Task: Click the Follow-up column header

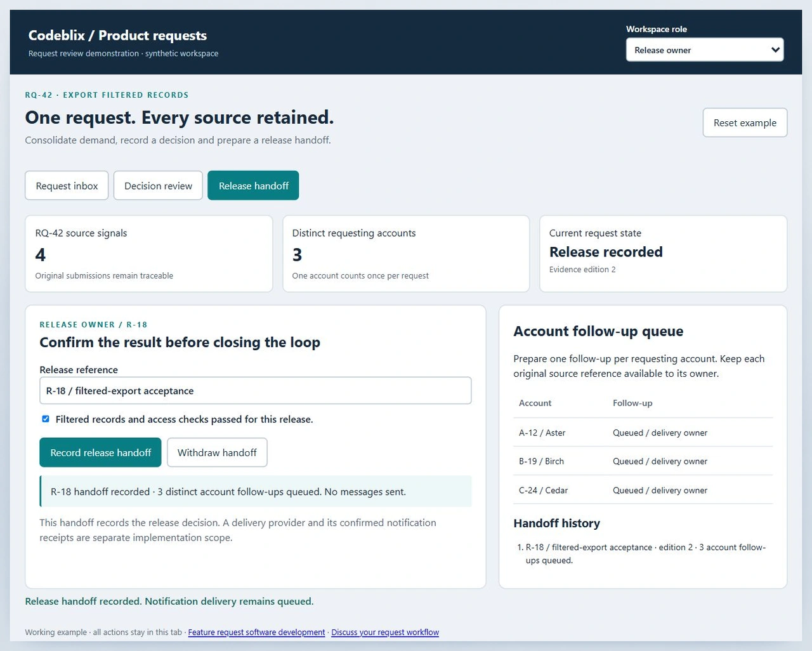Action: pos(632,403)
